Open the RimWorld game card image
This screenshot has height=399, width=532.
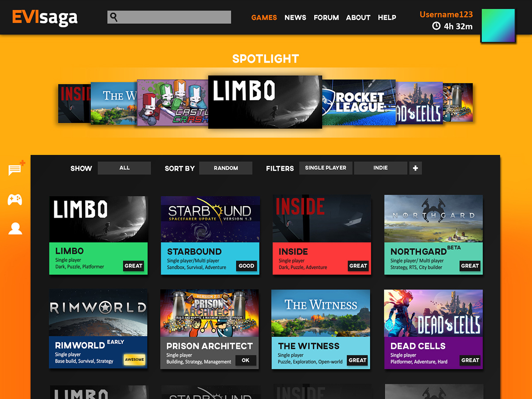(x=98, y=313)
